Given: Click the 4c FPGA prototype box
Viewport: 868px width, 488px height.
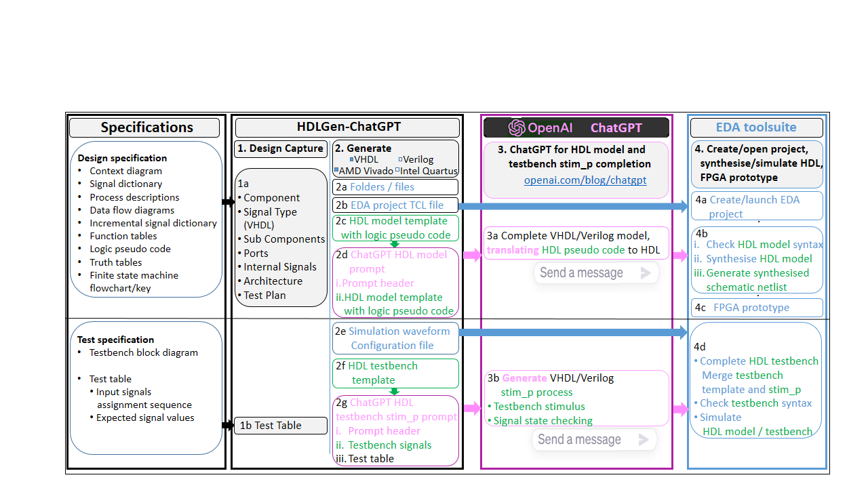Looking at the screenshot, I should (x=756, y=307).
